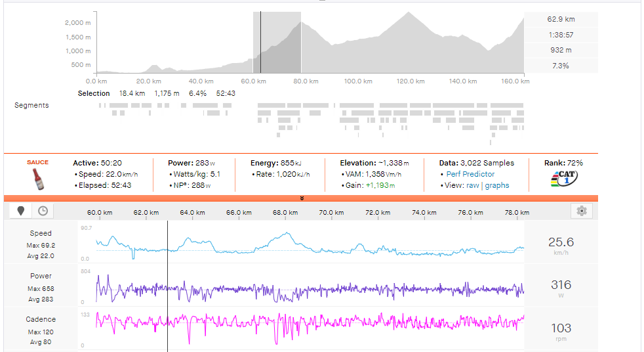Screen dimensions: 644x352
Task: Click the CAT 1 rank badge
Action: [563, 179]
